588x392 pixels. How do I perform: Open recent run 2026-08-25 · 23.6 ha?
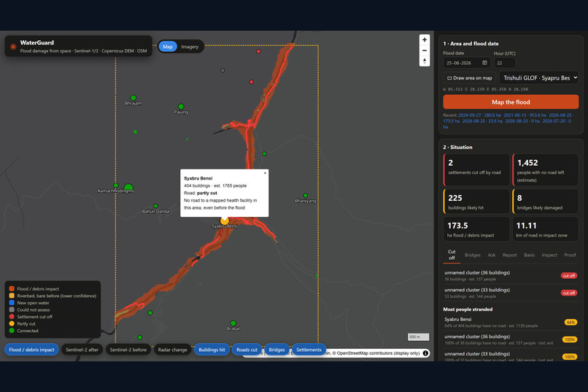click(482, 121)
